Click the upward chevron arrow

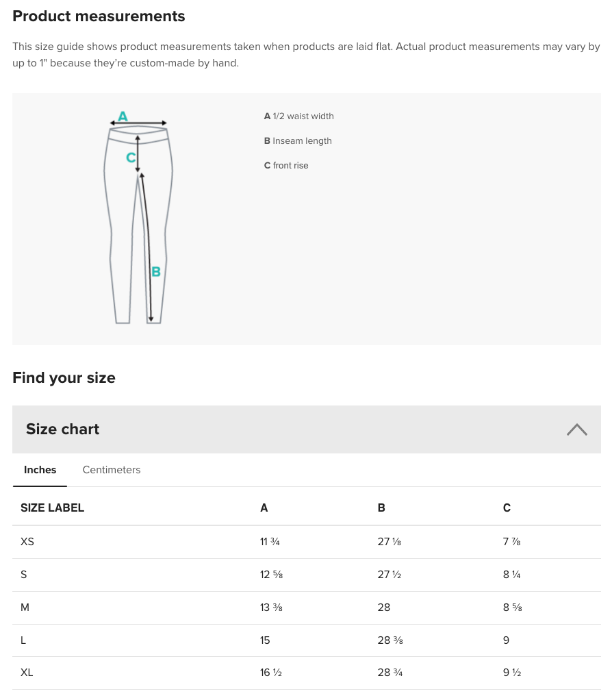(576, 429)
